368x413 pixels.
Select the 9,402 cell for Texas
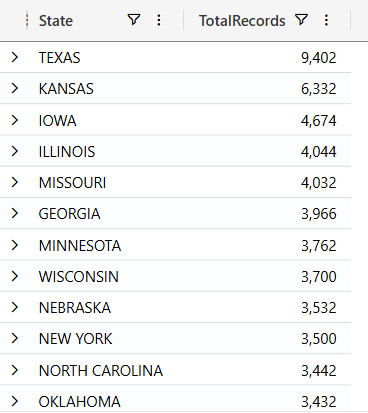click(318, 58)
